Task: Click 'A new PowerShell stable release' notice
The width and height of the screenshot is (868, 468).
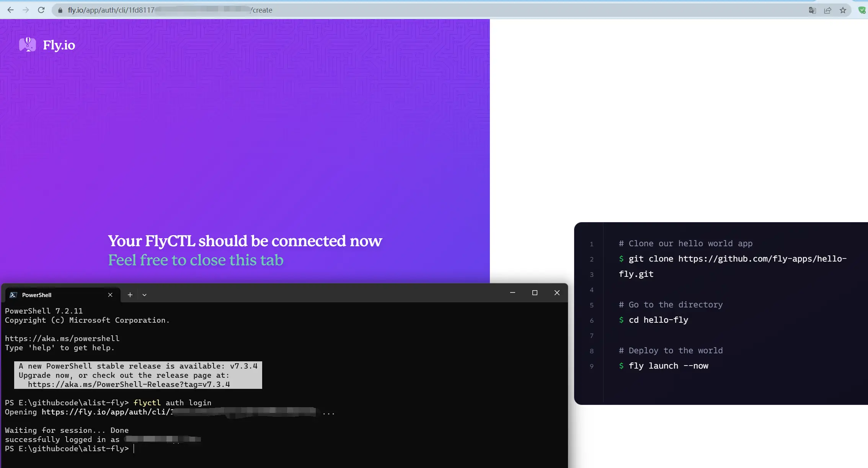Action: 138,366
